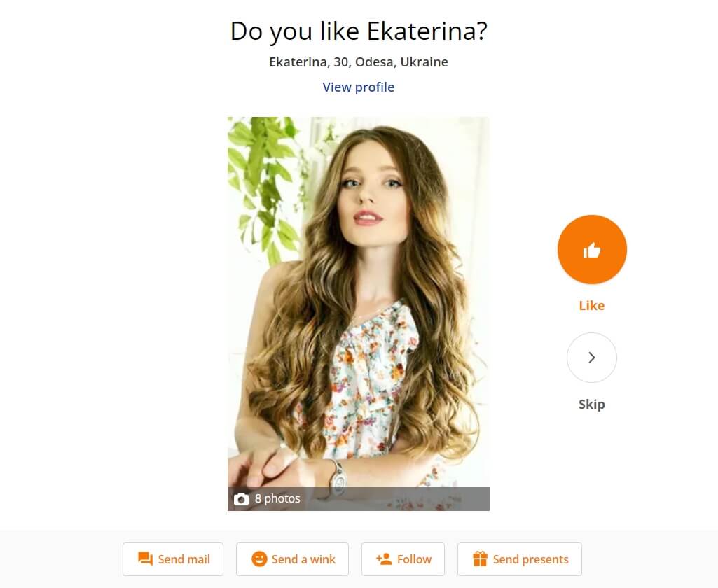This screenshot has width=718, height=588.
Task: Select the Send a wink button
Action: point(292,559)
